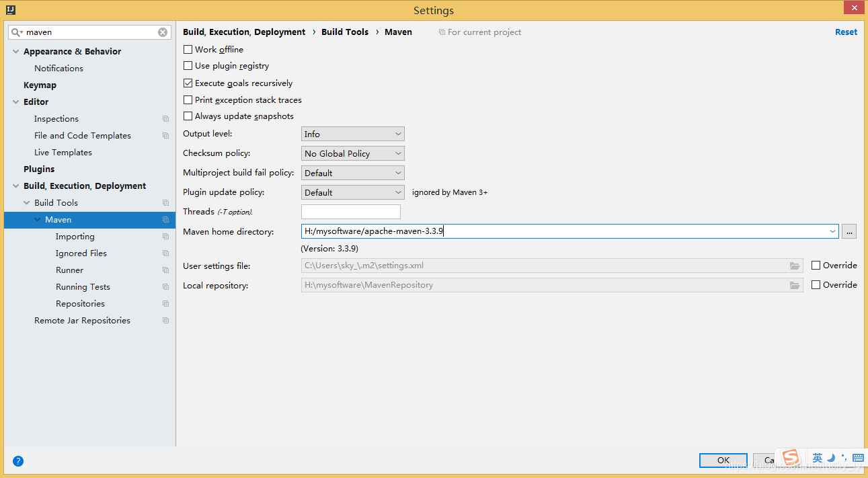This screenshot has width=868, height=478.
Task: Select Remote Jar Repositories tree item
Action: tap(82, 321)
